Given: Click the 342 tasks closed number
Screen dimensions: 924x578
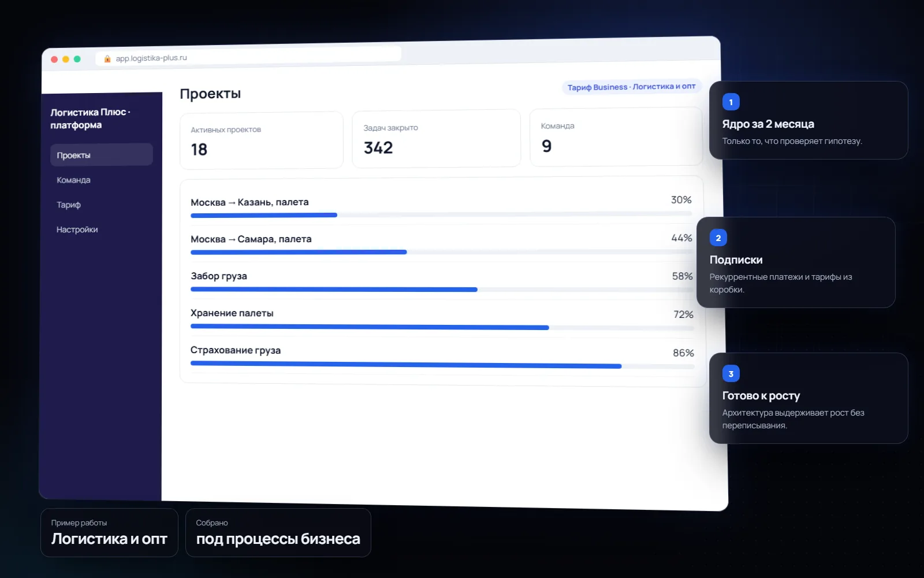Looking at the screenshot, I should point(378,148).
